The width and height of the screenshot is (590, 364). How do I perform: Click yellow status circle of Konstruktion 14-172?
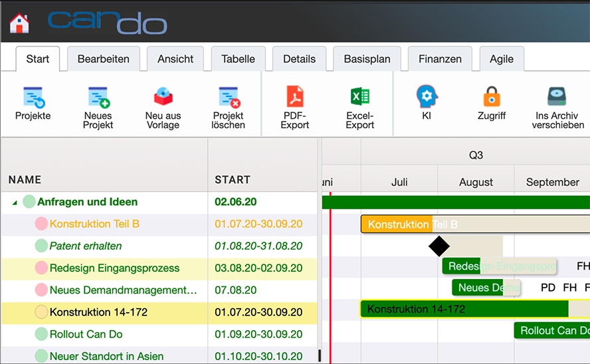click(41, 312)
